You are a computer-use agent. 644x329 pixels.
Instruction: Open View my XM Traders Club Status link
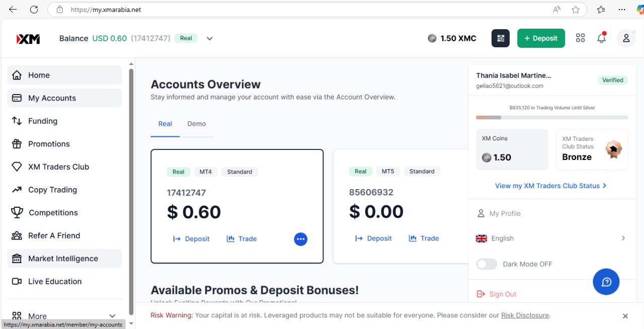coord(550,186)
